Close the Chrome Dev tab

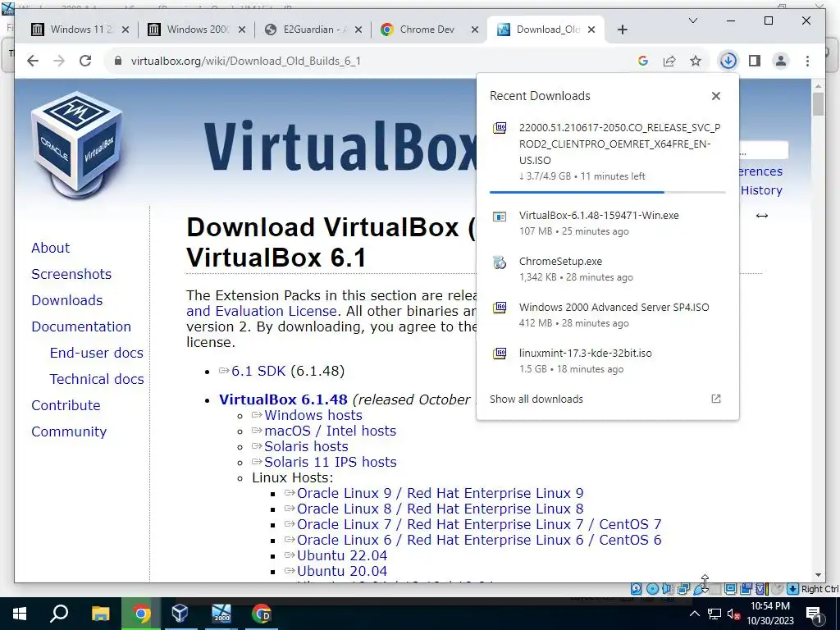point(475,30)
